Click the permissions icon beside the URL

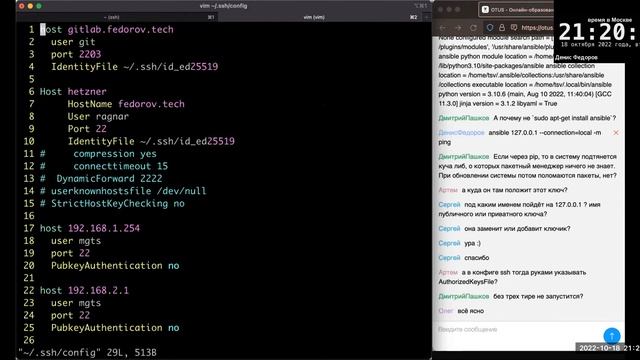[x=514, y=28]
